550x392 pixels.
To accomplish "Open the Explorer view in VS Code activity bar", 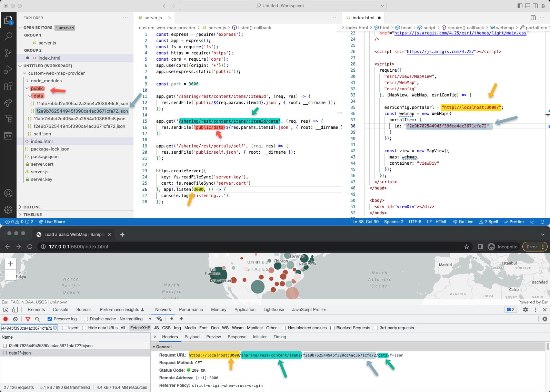I will 8,20.
